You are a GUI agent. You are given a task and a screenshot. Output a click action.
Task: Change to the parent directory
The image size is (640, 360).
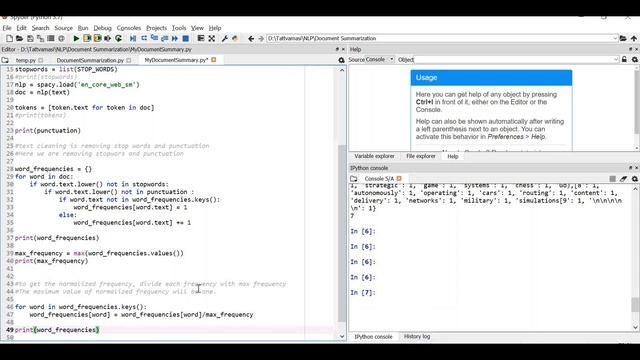pyautogui.click(x=634, y=38)
